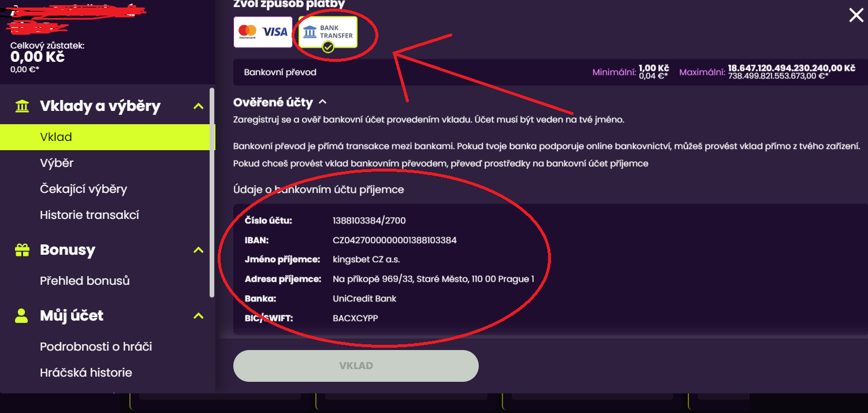The width and height of the screenshot is (868, 413).
Task: Open the Vklad menu item
Action: tap(56, 137)
